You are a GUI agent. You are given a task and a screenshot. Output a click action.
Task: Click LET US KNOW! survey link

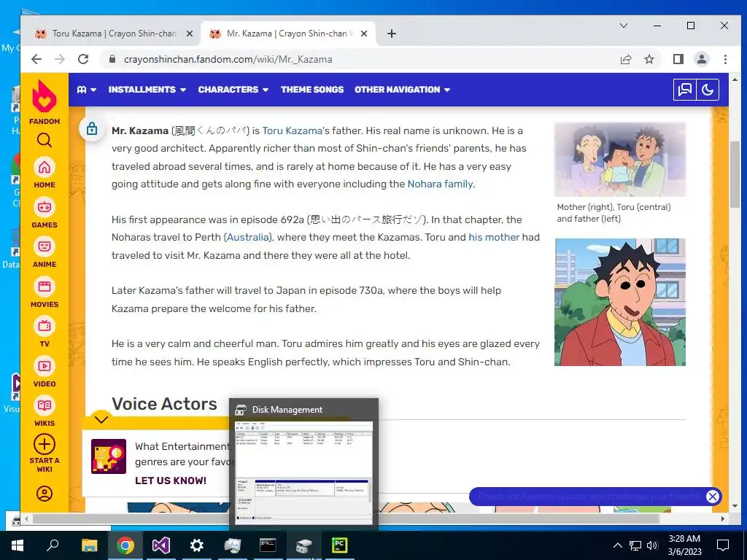(171, 481)
